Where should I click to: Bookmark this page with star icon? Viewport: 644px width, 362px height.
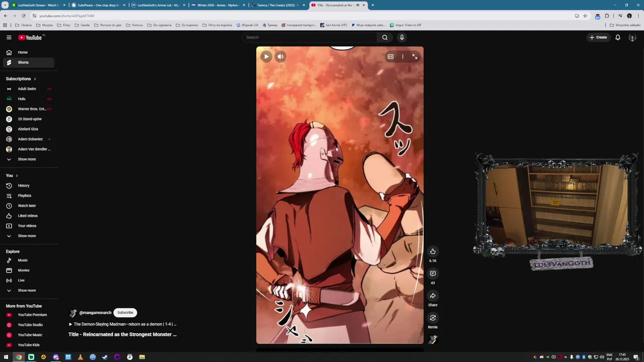[585, 16]
